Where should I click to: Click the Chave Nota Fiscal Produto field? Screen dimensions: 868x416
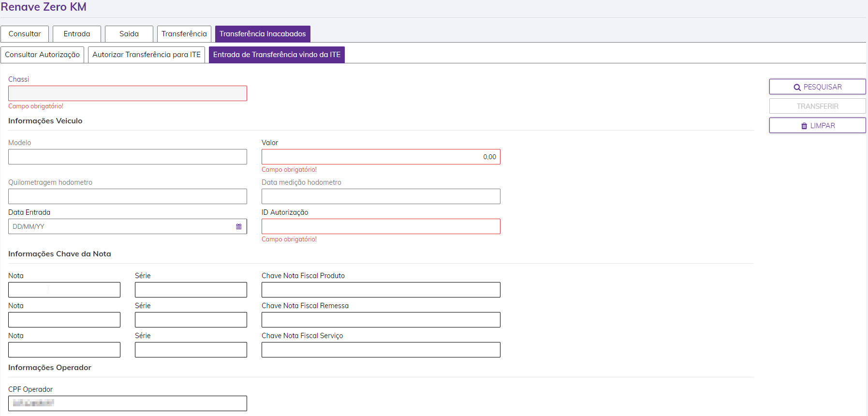(x=381, y=290)
